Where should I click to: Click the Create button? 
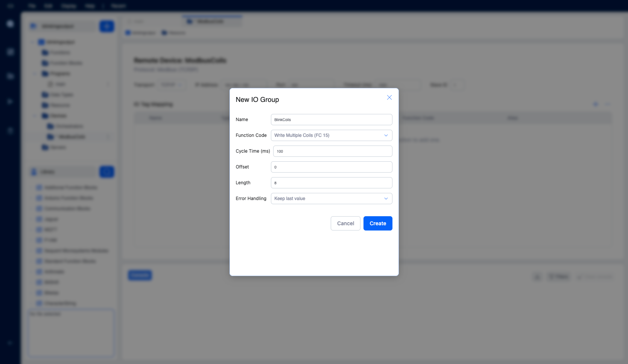click(x=378, y=223)
